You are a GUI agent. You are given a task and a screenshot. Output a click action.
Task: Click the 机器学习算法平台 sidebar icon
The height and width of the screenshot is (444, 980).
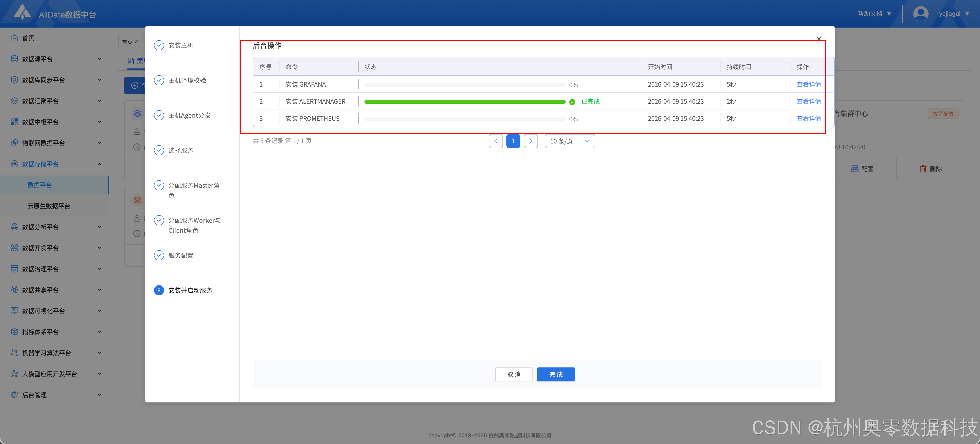pos(14,353)
